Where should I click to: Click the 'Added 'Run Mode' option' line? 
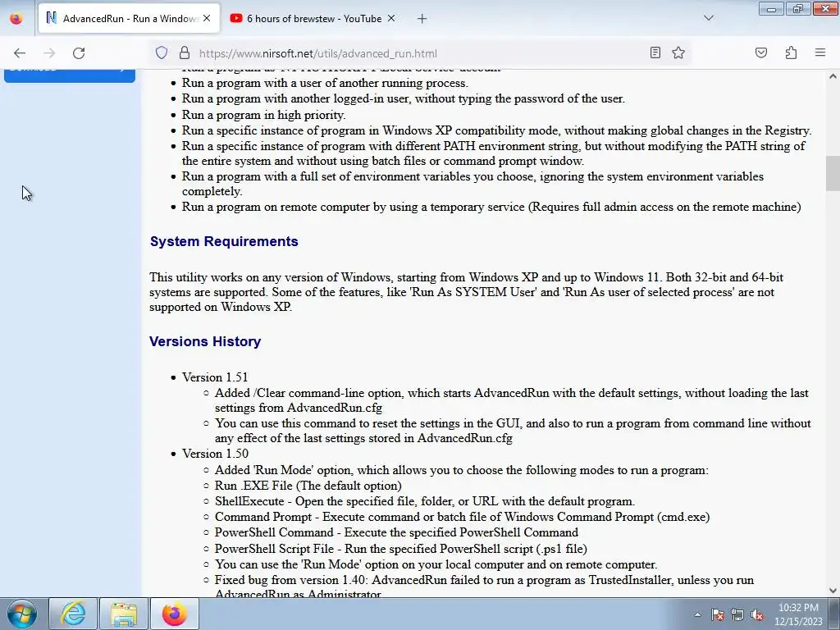coord(462,470)
